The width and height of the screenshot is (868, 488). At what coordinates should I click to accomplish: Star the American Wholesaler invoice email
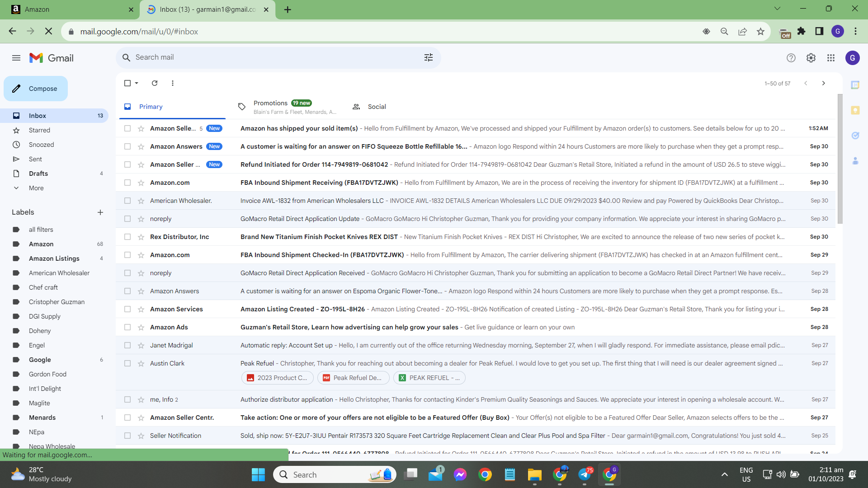pos(141,201)
